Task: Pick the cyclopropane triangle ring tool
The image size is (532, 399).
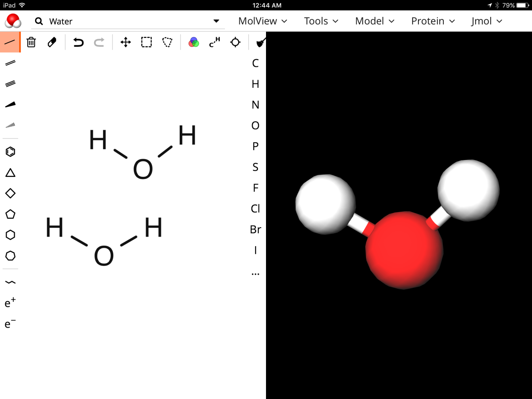Action: (10, 173)
